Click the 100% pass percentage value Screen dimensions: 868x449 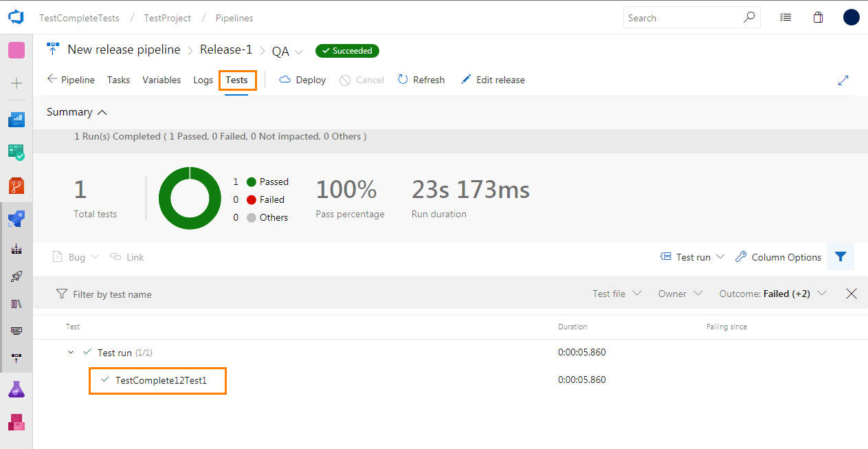(x=346, y=188)
